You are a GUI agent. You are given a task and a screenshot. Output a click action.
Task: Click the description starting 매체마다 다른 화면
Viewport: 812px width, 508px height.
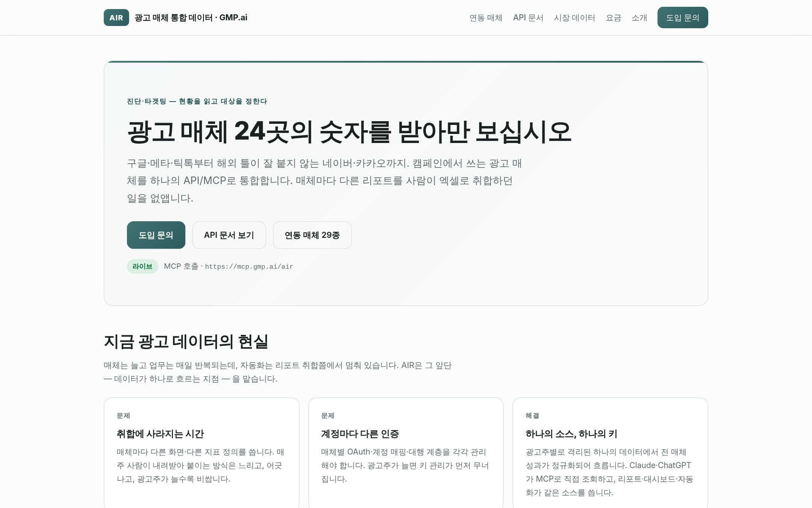(x=200, y=465)
